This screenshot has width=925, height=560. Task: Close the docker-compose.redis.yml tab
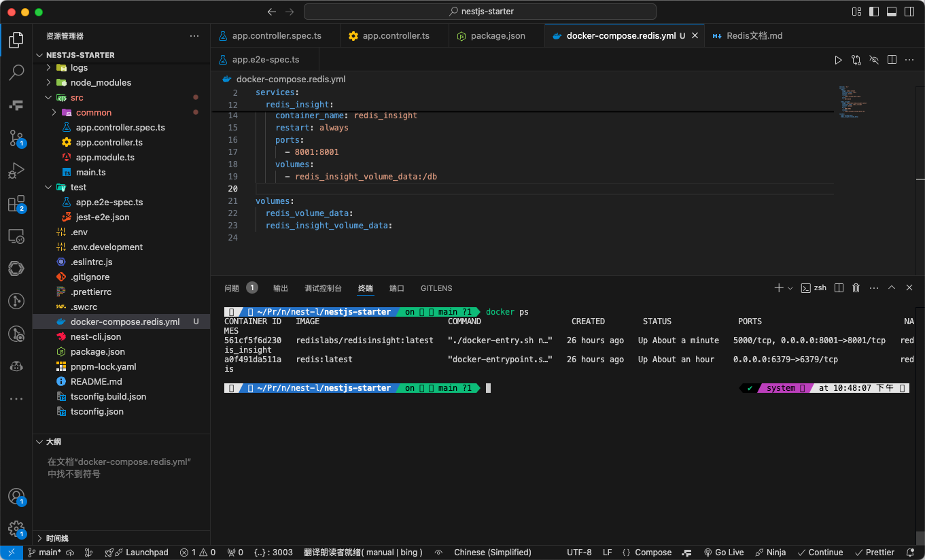pos(695,35)
